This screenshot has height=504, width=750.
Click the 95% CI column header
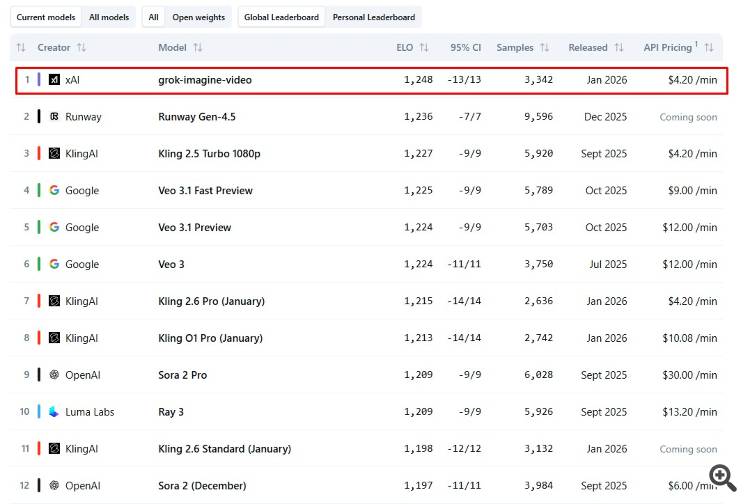click(x=465, y=48)
